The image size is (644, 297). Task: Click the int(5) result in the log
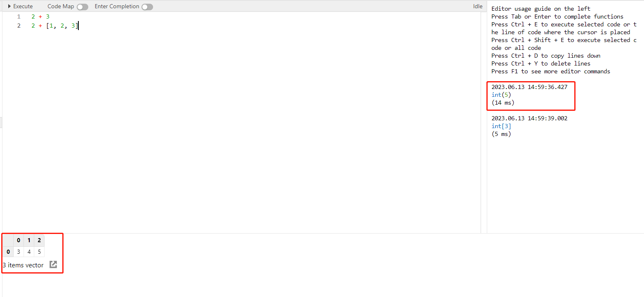pos(501,95)
